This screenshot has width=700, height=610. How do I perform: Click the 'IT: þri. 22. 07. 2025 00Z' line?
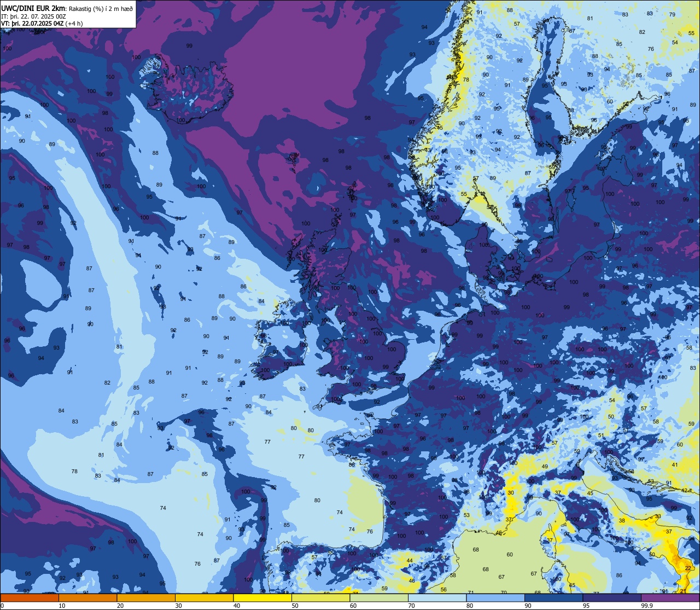pos(34,16)
